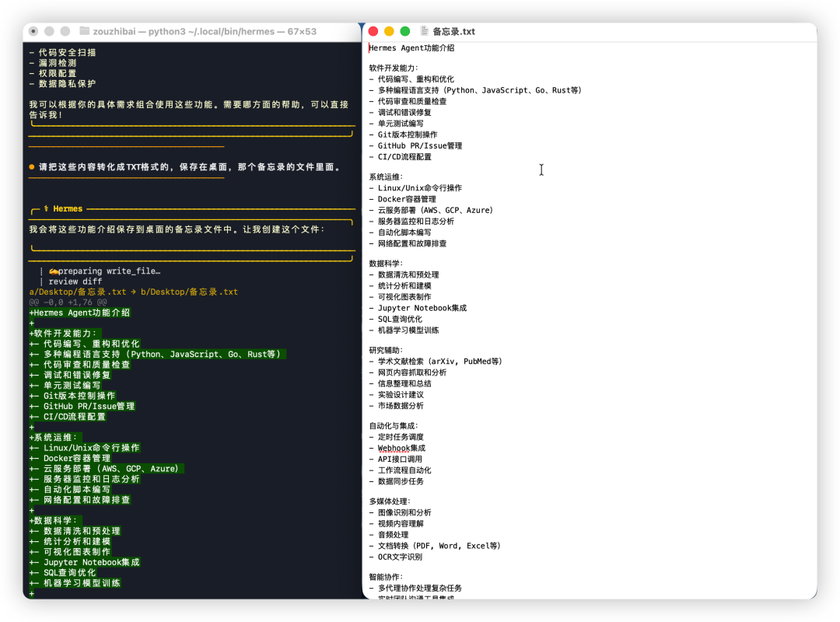Screen dimensions: 840x622
Task: Click the '+软件开发能力:' diff line in terminal
Action: pos(63,334)
